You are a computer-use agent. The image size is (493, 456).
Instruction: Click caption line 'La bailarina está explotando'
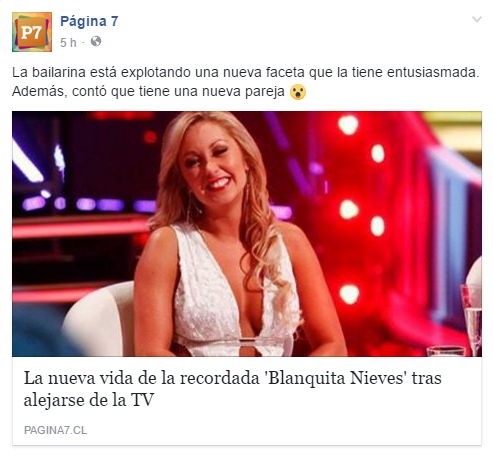(x=245, y=72)
